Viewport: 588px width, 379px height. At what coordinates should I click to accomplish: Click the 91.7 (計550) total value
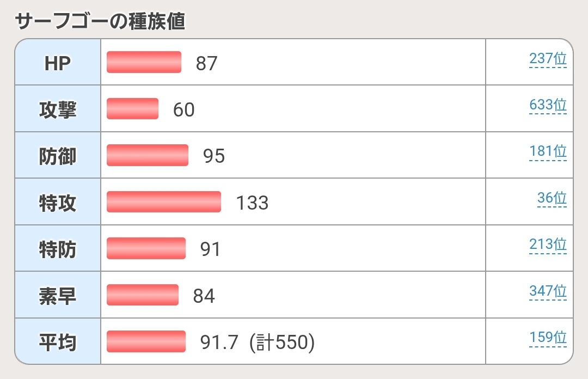[x=258, y=343]
